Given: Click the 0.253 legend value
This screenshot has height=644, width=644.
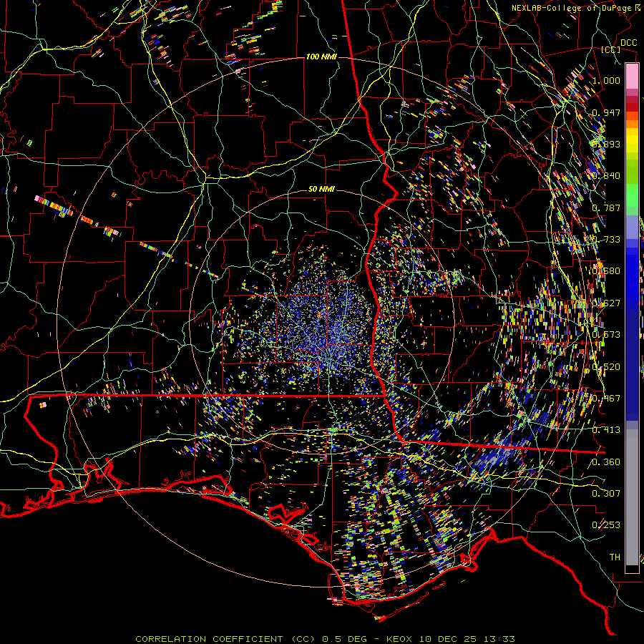Looking at the screenshot, I should tap(606, 525).
